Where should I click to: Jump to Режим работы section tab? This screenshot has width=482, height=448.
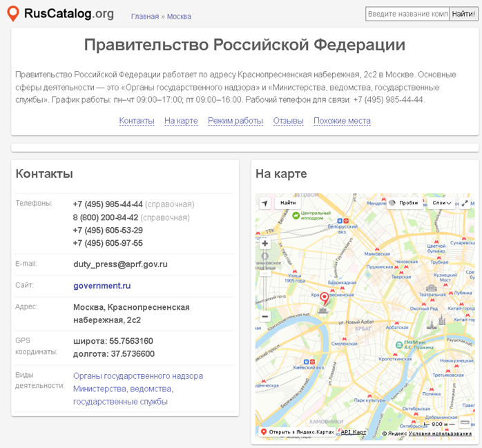click(x=235, y=121)
